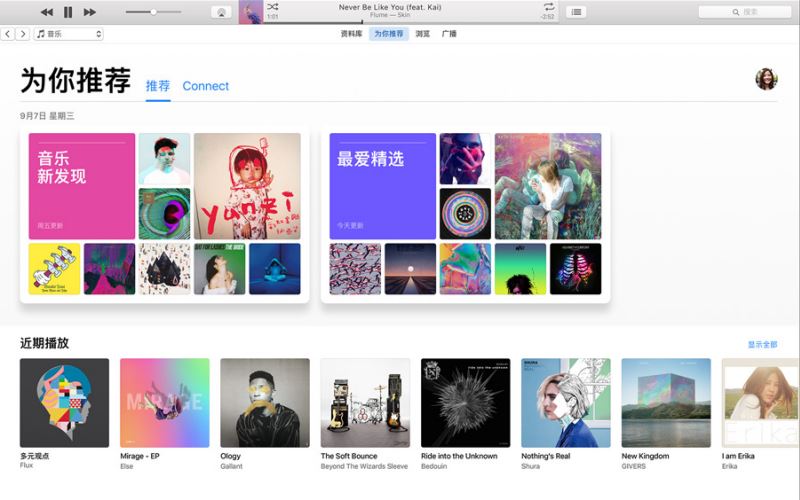Open the man with painted face cover
The height and width of the screenshot is (500, 800).
[x=164, y=159]
